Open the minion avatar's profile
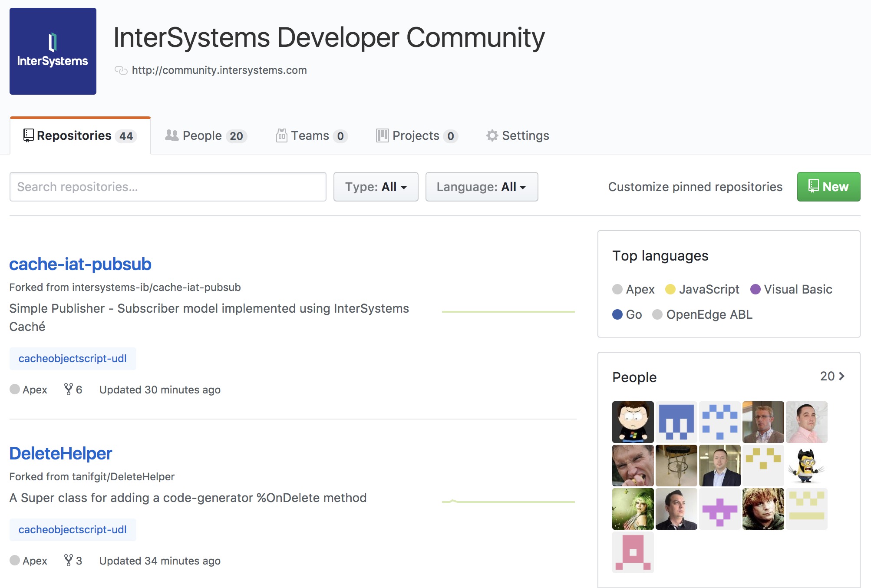This screenshot has height=588, width=871. click(x=806, y=466)
